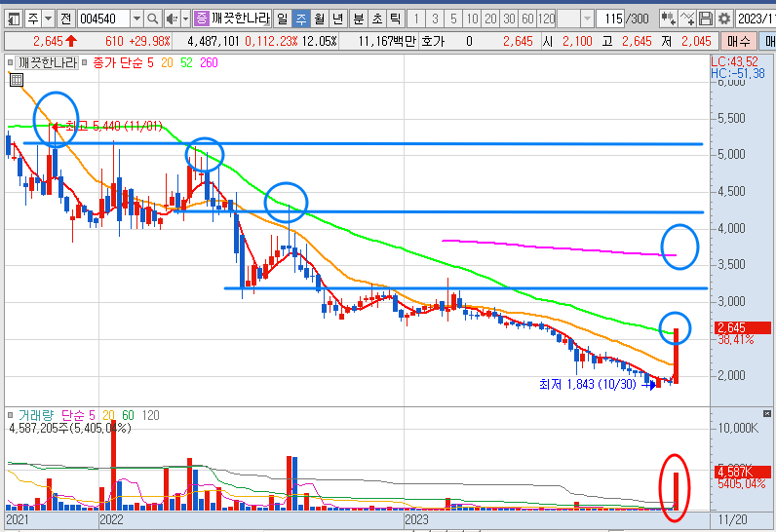
Task: Click the 5 moving average legend value
Action: click(150, 62)
